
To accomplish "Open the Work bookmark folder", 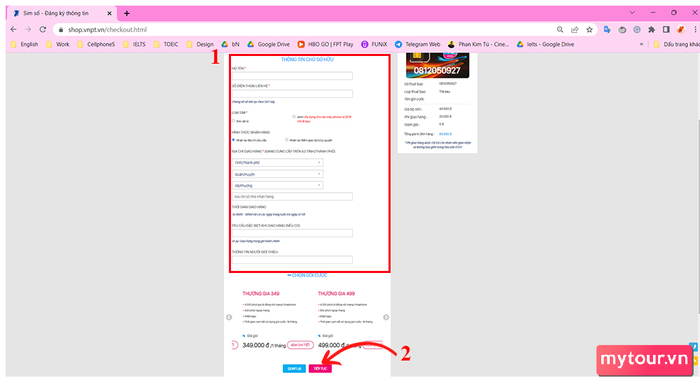I will pos(58,44).
